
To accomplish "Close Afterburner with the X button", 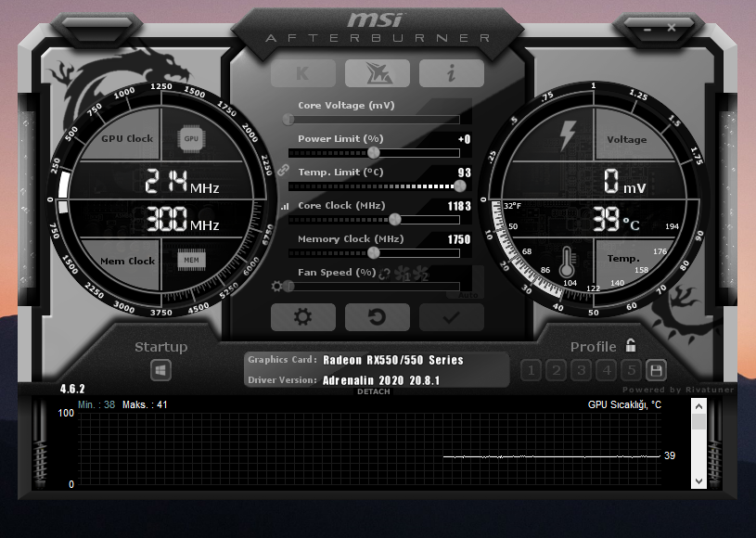I will point(672,28).
